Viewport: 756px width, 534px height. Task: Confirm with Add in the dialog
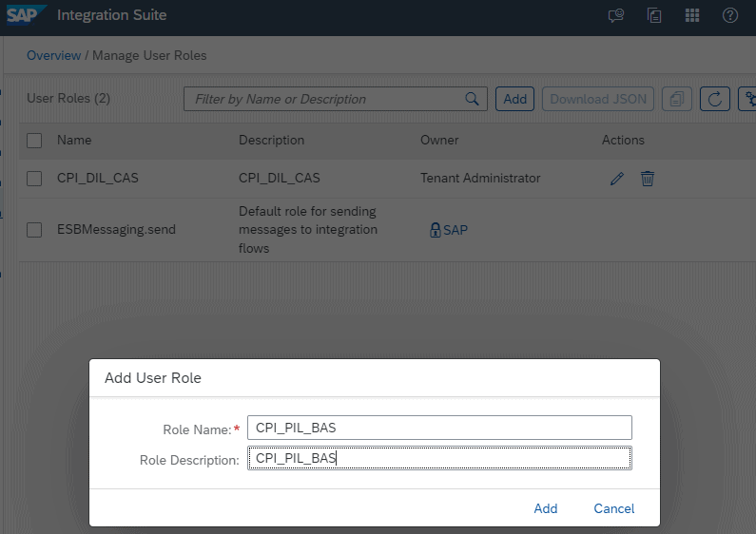click(545, 508)
